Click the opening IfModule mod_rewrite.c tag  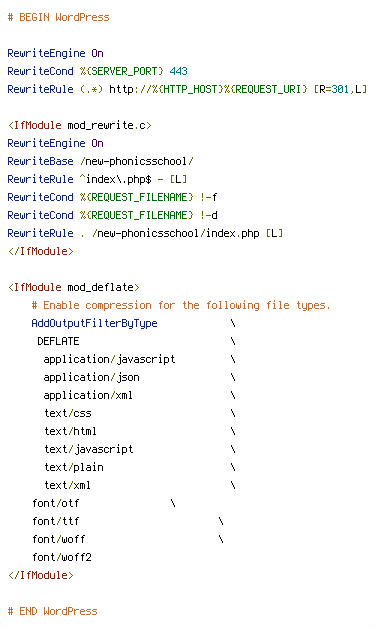pos(80,125)
